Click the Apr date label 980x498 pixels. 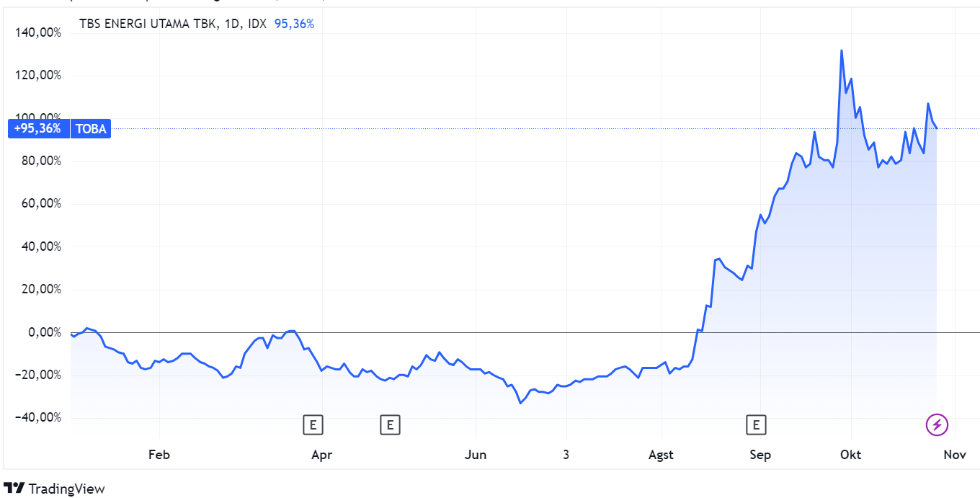pyautogui.click(x=321, y=455)
